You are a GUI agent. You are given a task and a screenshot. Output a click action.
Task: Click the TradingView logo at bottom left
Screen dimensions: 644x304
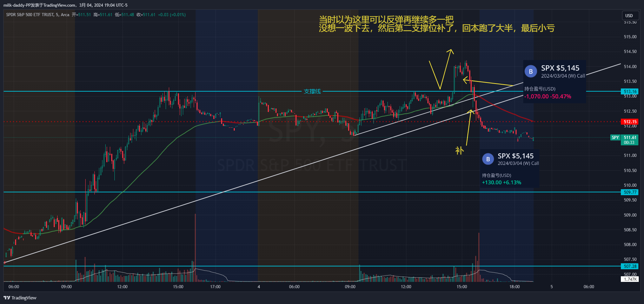[x=20, y=298]
